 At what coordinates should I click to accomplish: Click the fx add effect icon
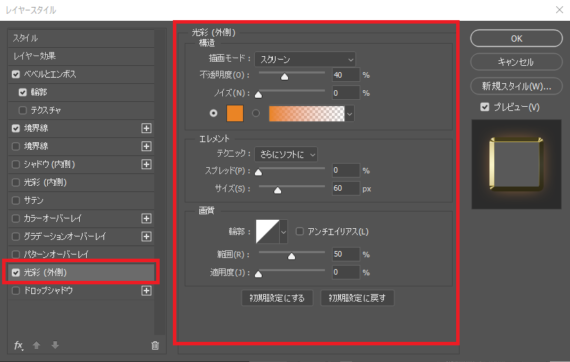click(x=18, y=345)
